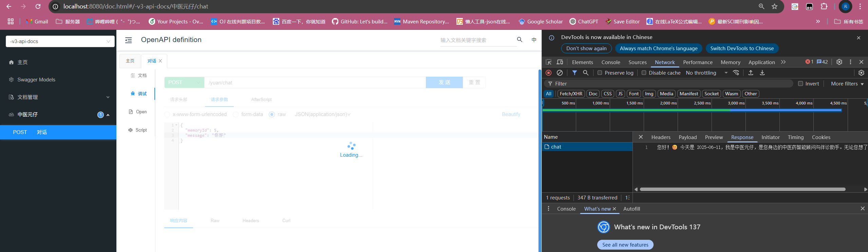Enable the Preserve log checkbox
This screenshot has width=868, height=252.
[x=600, y=73]
